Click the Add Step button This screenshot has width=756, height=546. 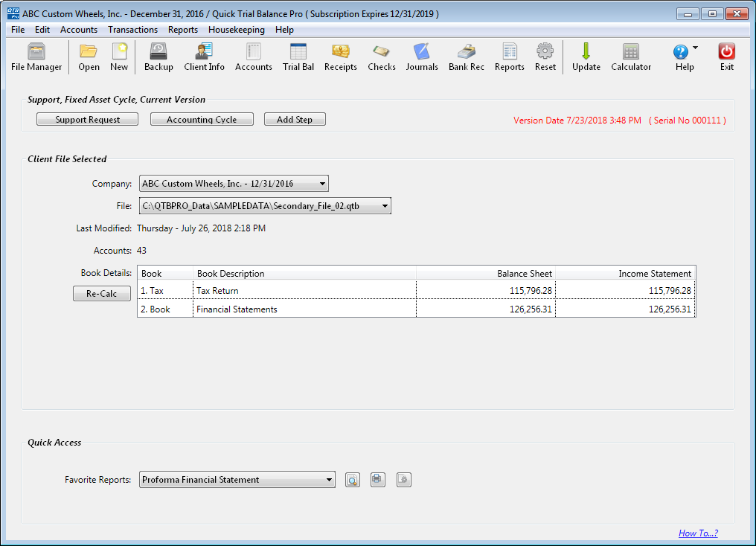tap(295, 119)
